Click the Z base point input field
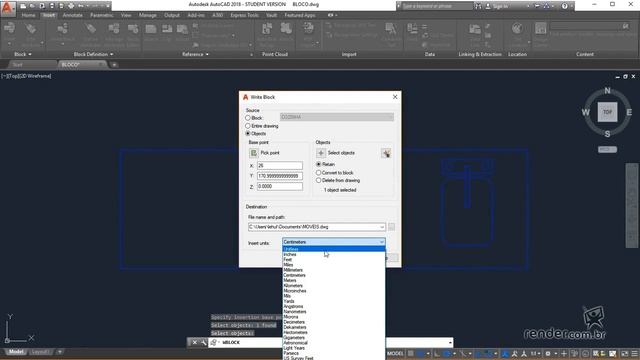 (x=280, y=186)
